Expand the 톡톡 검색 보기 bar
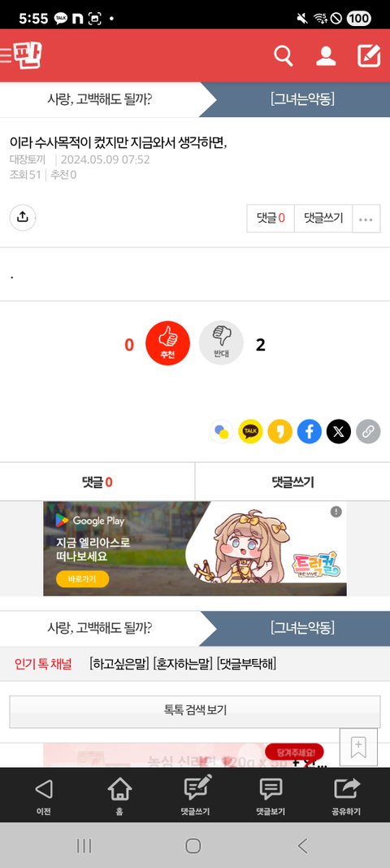 pos(195,711)
